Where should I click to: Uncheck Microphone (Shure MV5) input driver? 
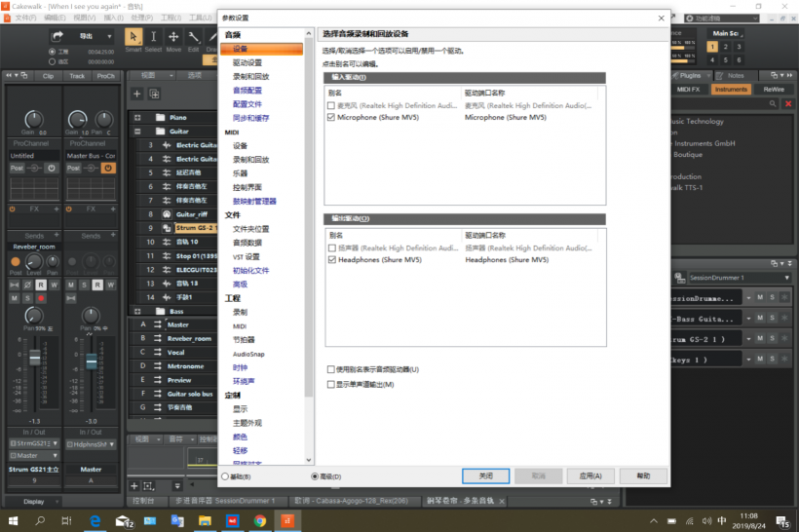point(332,117)
